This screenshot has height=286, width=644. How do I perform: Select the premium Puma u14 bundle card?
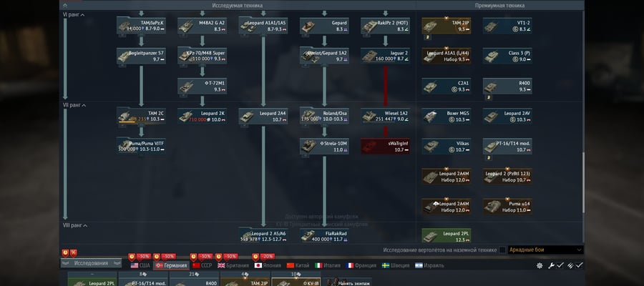point(507,207)
